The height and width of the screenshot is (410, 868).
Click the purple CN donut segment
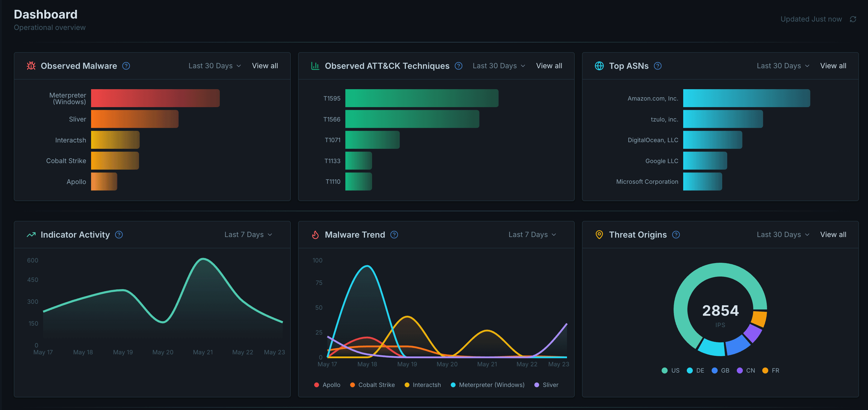point(752,333)
